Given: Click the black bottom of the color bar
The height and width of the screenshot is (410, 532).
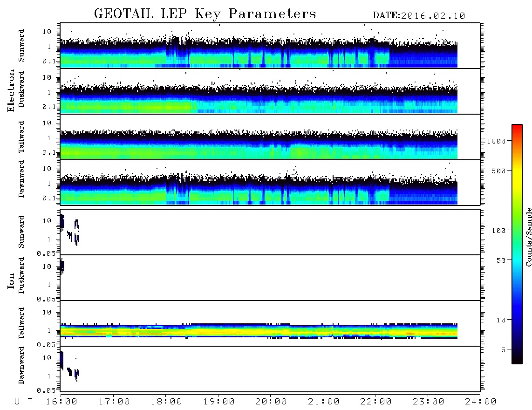Looking at the screenshot, I should point(517,358).
